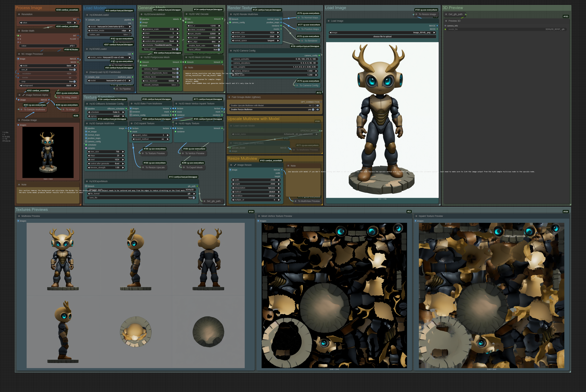The height and width of the screenshot is (392, 586).
Task: Increase the steps value in Hy3D Sample MultiView
Action: tap(123, 156)
